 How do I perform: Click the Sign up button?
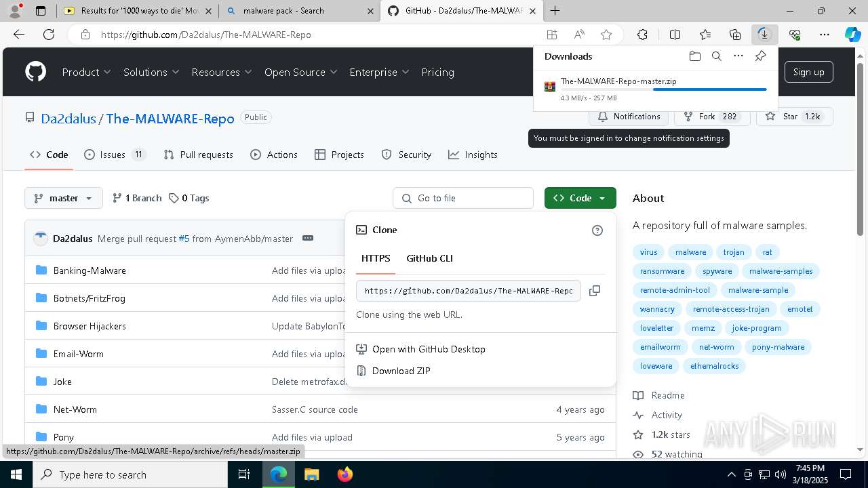(x=808, y=72)
